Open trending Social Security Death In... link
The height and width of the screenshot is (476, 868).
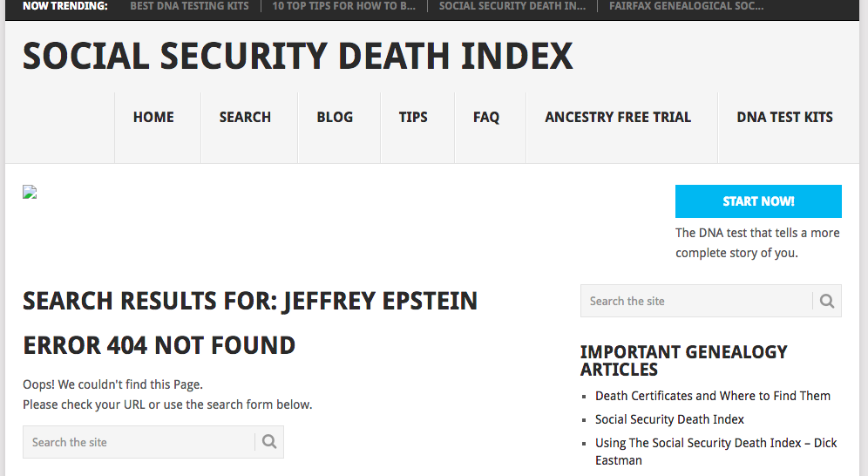(512, 6)
